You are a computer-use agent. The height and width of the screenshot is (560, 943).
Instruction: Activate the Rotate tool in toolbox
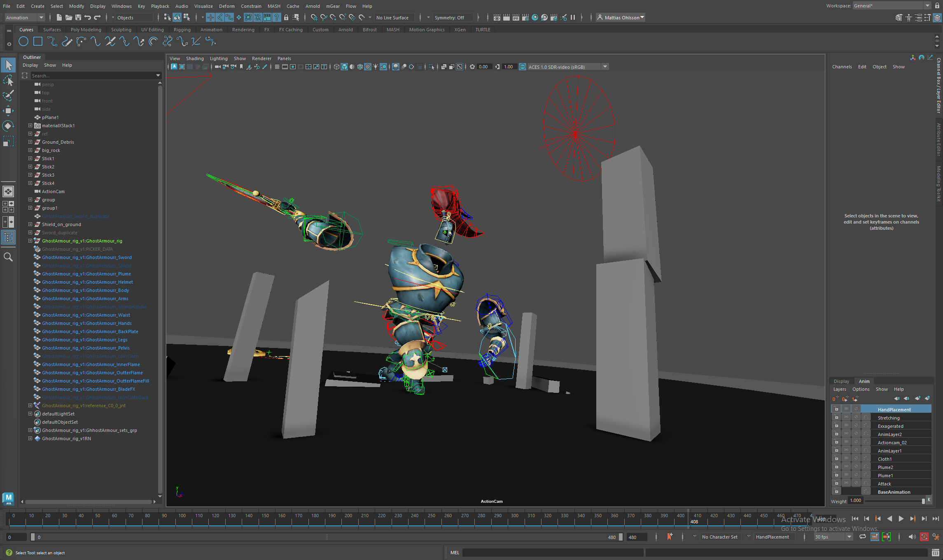point(8,126)
